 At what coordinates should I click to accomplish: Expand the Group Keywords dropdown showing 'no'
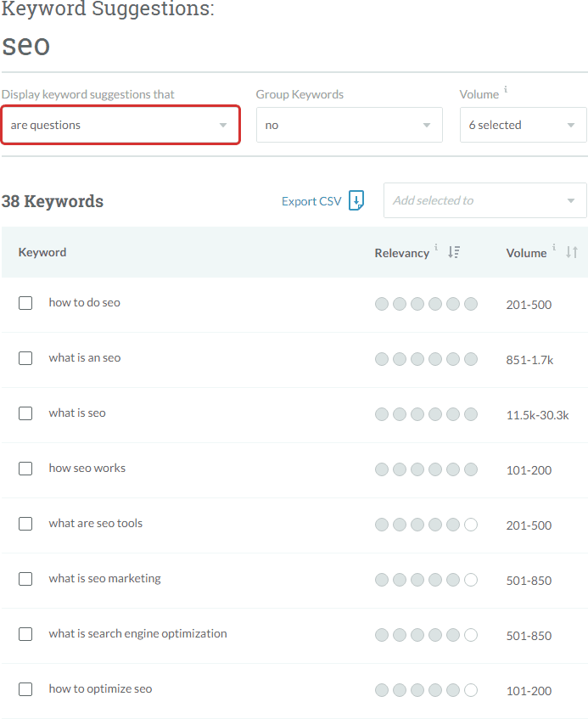[350, 125]
